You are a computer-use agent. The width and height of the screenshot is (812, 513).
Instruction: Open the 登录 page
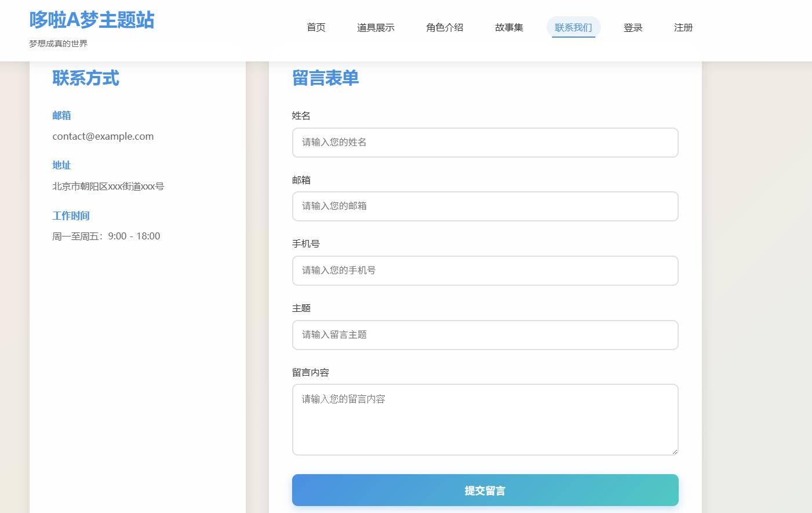pyautogui.click(x=633, y=27)
